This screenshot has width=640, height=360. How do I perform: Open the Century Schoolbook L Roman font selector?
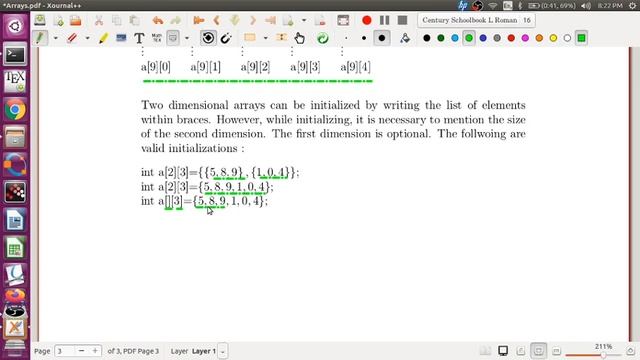click(x=476, y=20)
